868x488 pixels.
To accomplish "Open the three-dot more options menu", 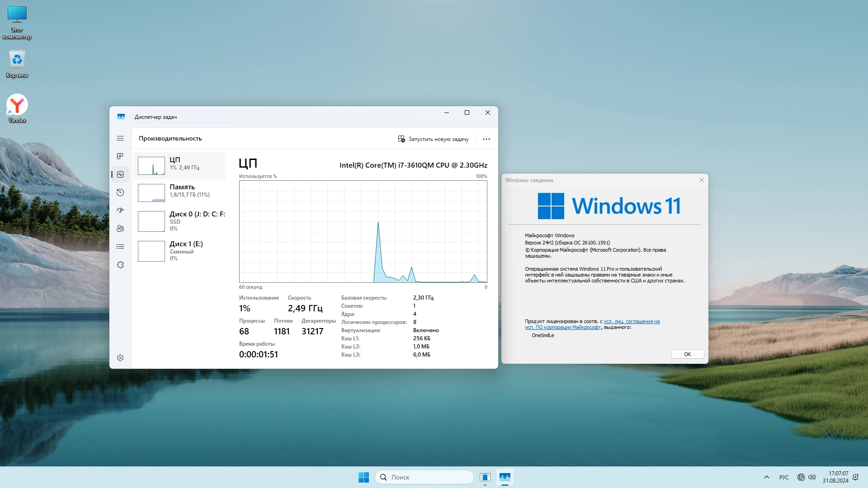I will tap(486, 139).
